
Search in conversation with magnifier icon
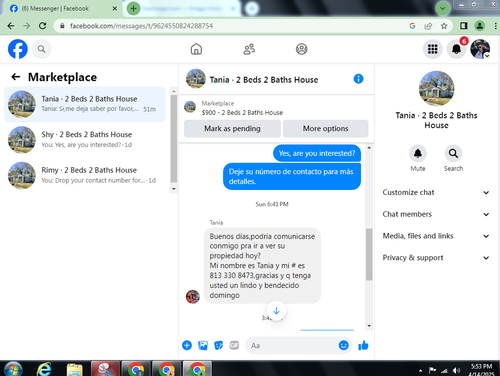coord(453,153)
